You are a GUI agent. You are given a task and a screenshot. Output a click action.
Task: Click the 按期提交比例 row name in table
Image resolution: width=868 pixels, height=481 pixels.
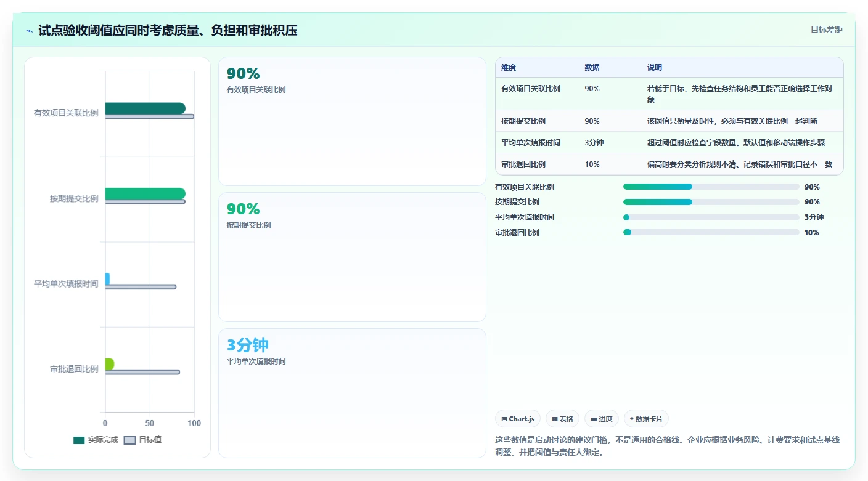[x=523, y=121]
